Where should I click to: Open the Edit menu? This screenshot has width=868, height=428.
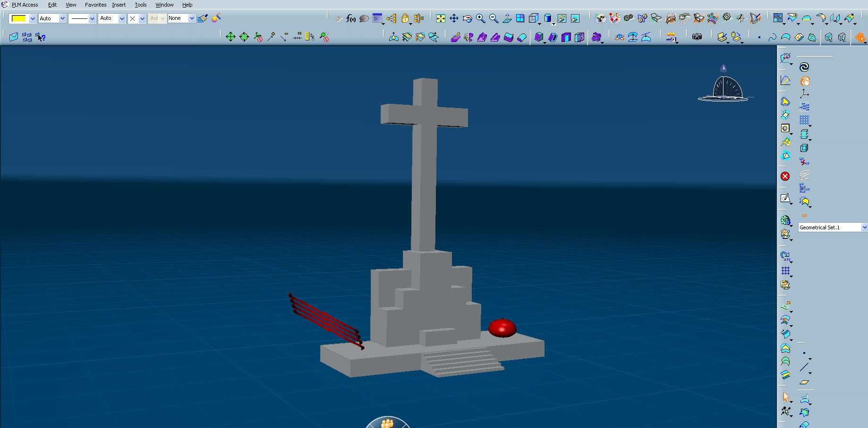point(52,5)
